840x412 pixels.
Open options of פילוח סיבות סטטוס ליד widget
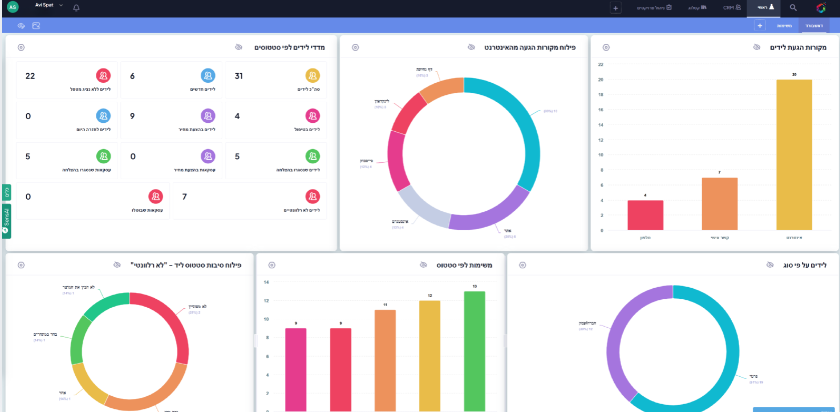21,265
